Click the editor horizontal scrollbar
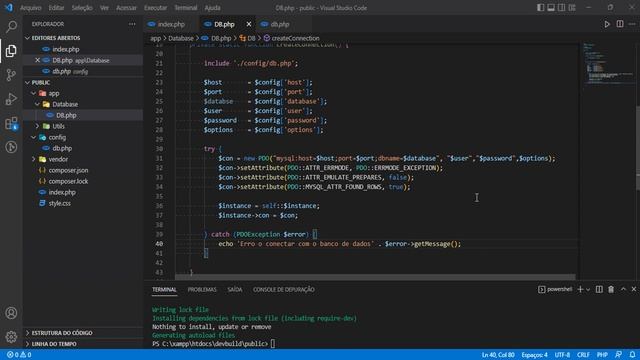Viewport: 640px width, 360px height. point(375,277)
